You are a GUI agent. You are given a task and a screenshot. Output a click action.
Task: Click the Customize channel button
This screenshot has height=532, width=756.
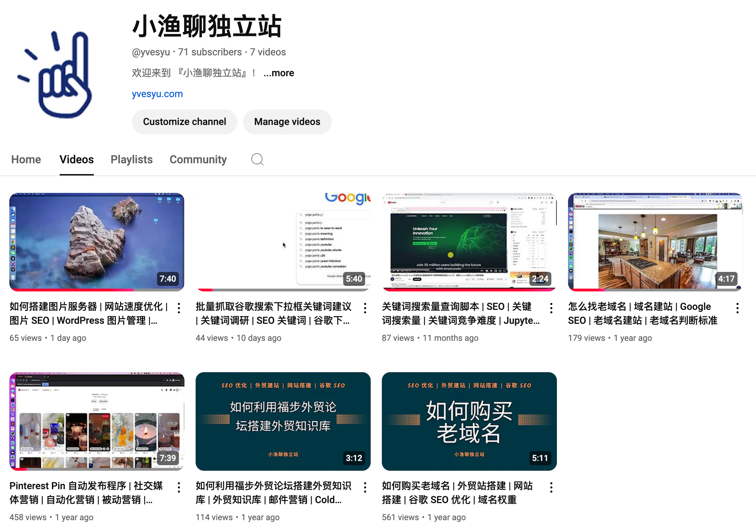click(x=184, y=122)
